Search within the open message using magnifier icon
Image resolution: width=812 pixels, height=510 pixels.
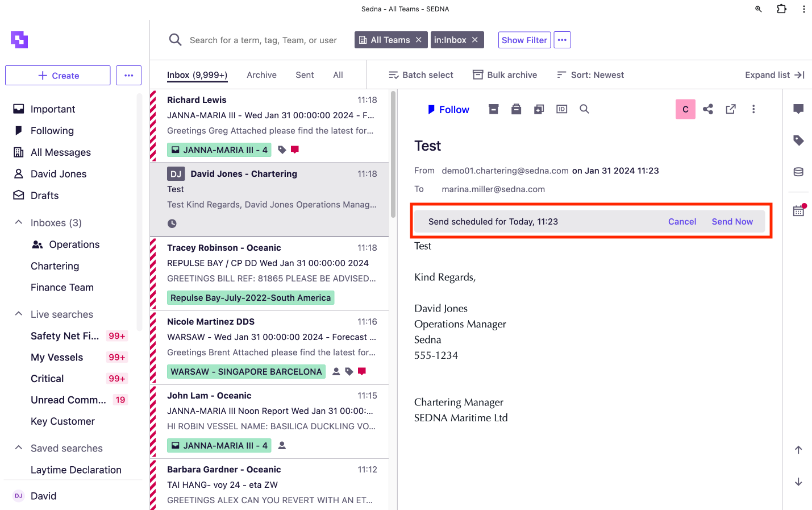point(584,109)
